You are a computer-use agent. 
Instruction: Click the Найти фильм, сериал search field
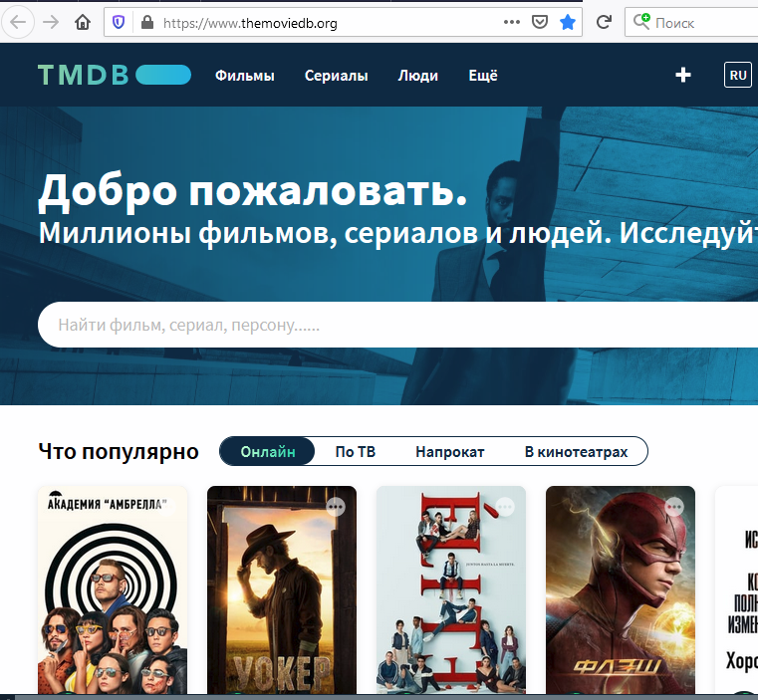397,325
